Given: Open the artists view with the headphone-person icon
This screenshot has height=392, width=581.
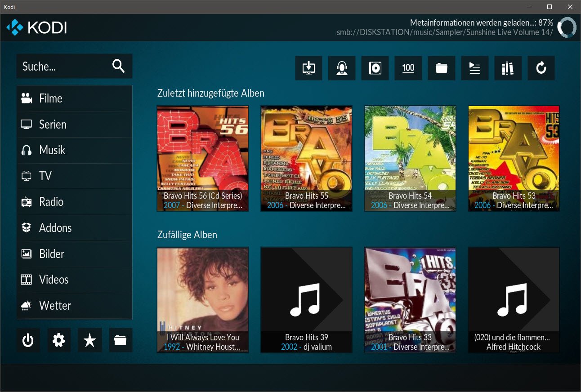Looking at the screenshot, I should click(342, 68).
